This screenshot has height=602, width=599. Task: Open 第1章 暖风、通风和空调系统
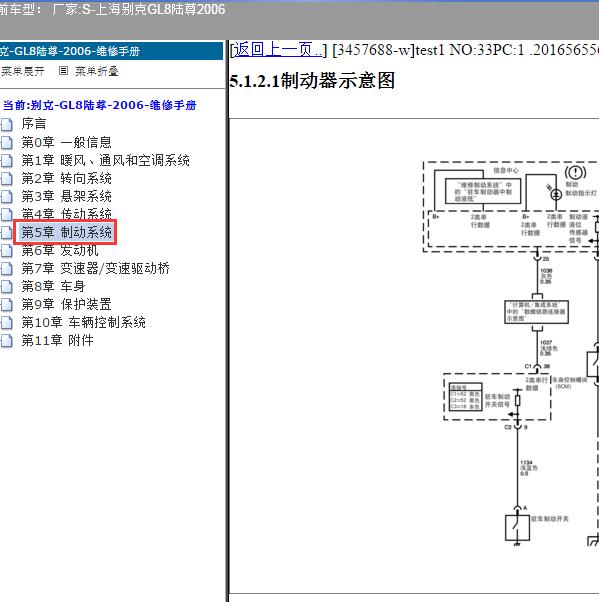[x=106, y=160]
